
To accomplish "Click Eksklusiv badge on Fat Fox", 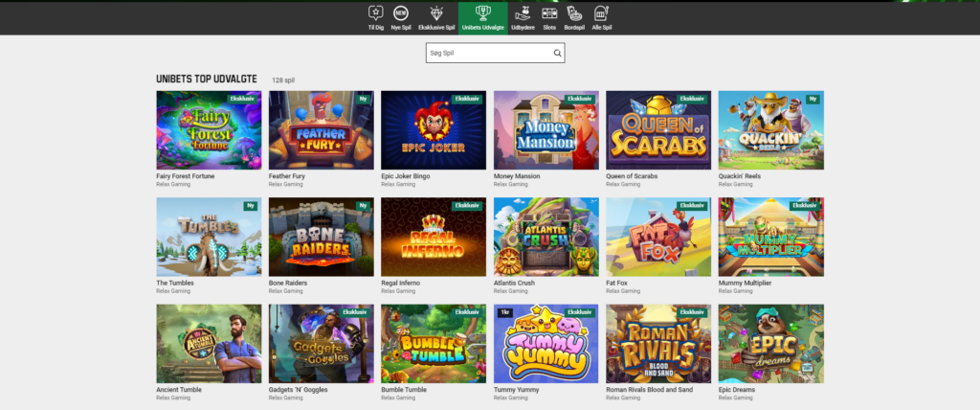I will tap(692, 206).
